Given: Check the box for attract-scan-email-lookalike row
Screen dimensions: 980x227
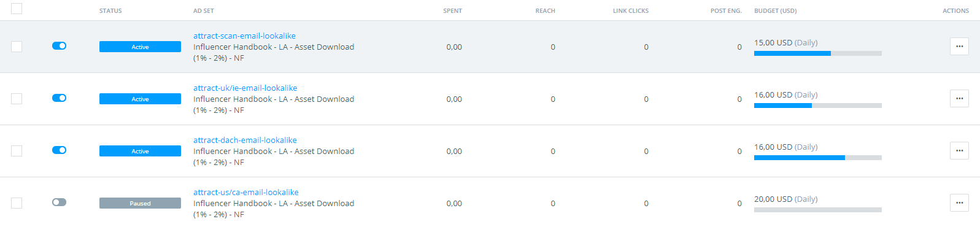Looking at the screenshot, I should (17, 47).
